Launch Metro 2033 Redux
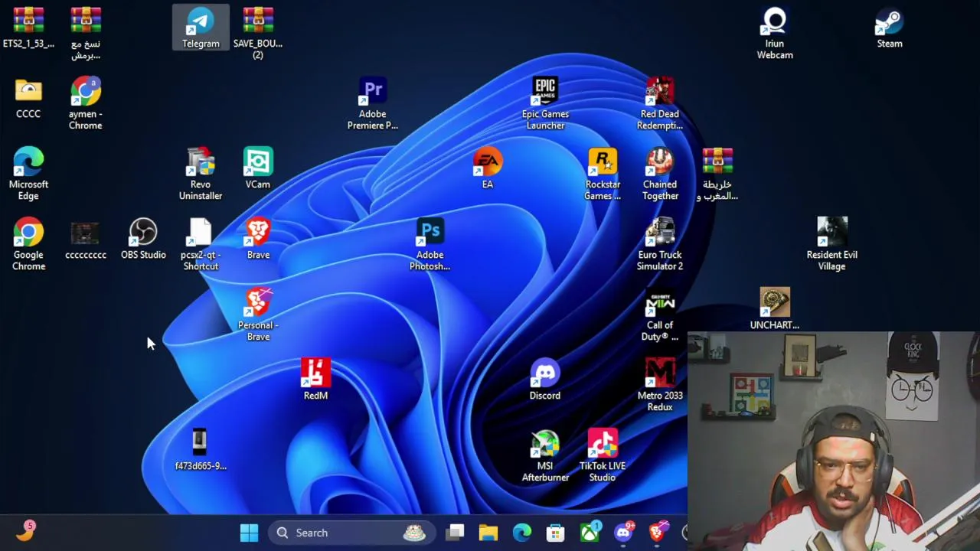Screen dimensions: 980x551 tap(660, 386)
